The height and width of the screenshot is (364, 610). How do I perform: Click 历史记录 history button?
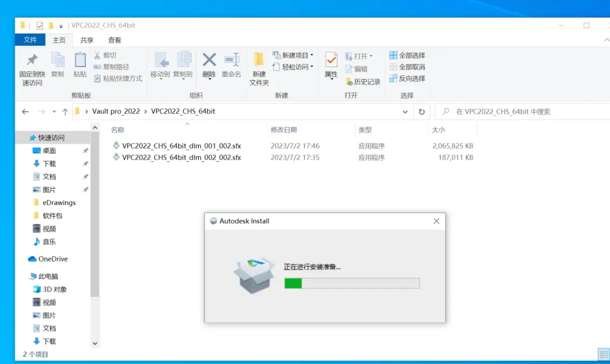coord(362,82)
